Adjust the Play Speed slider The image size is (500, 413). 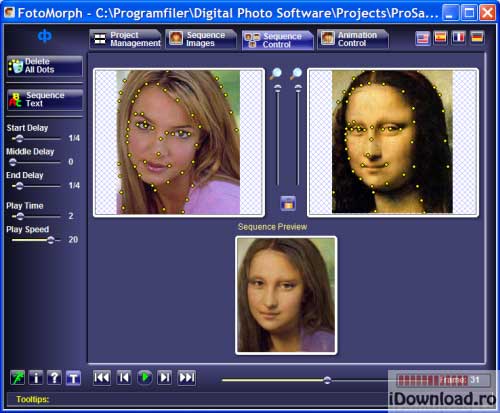point(51,240)
